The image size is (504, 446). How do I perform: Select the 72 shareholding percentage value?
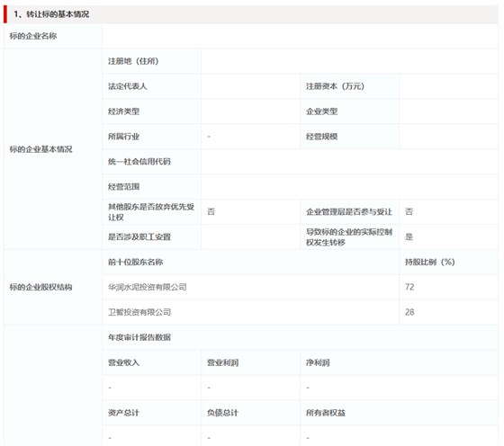[x=409, y=287]
